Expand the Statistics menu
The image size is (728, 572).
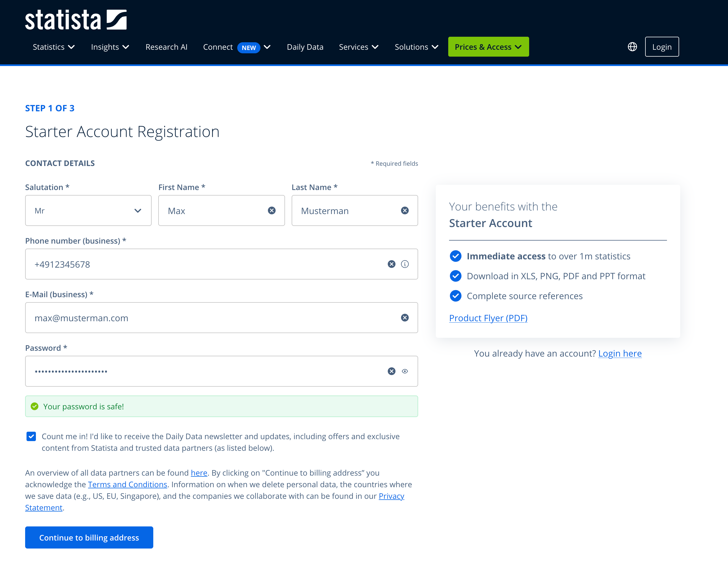54,47
